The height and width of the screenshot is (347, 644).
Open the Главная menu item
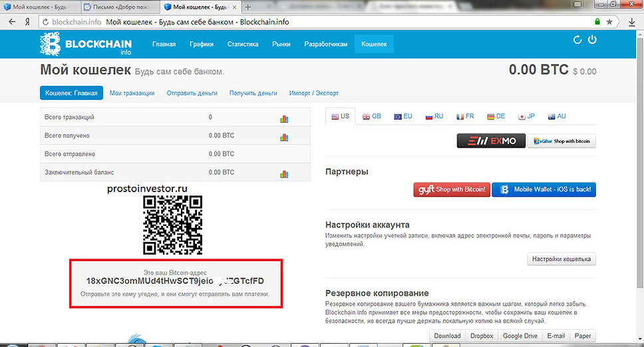164,45
